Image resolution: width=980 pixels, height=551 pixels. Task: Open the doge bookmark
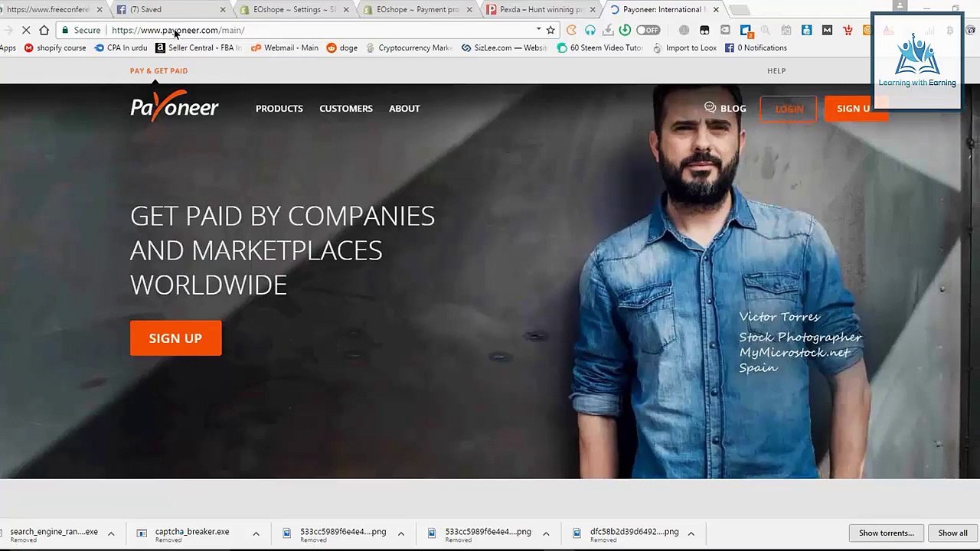click(342, 47)
